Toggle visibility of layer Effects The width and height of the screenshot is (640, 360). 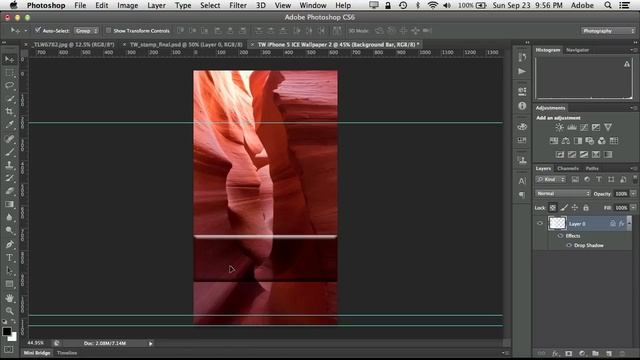click(x=560, y=236)
